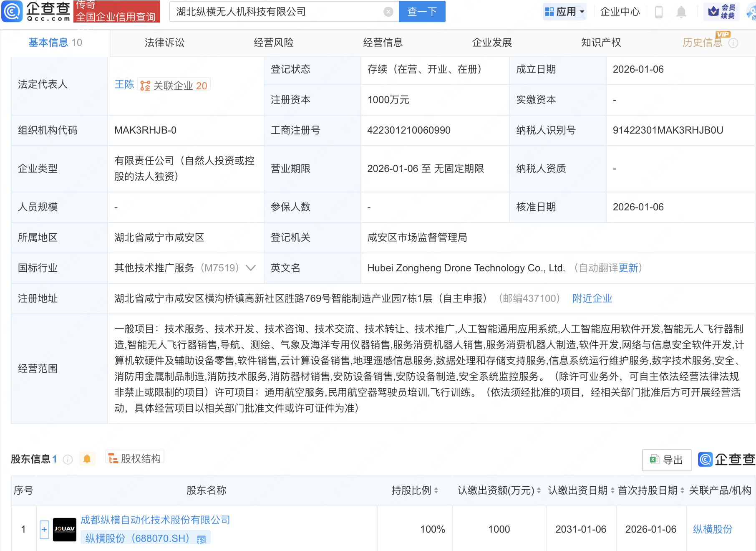Screen dimensions: 756x551
Task: Open the 股权结构 equity structure view
Action: pyautogui.click(x=135, y=459)
